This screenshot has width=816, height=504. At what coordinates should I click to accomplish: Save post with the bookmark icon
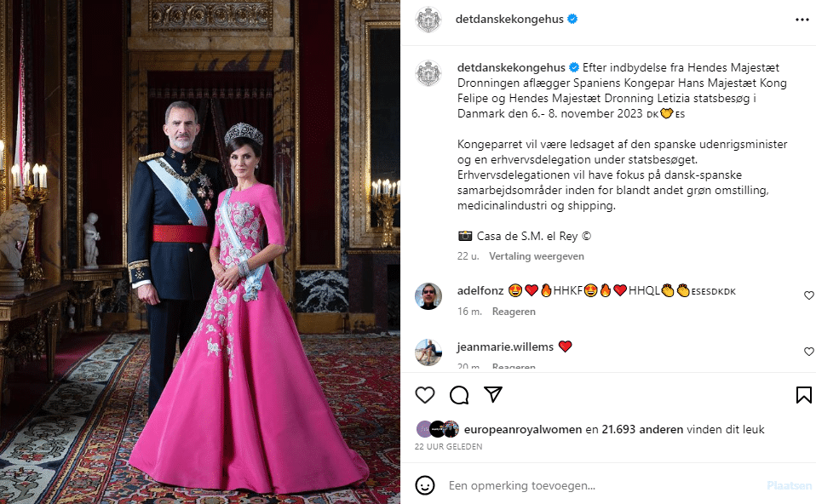click(803, 395)
